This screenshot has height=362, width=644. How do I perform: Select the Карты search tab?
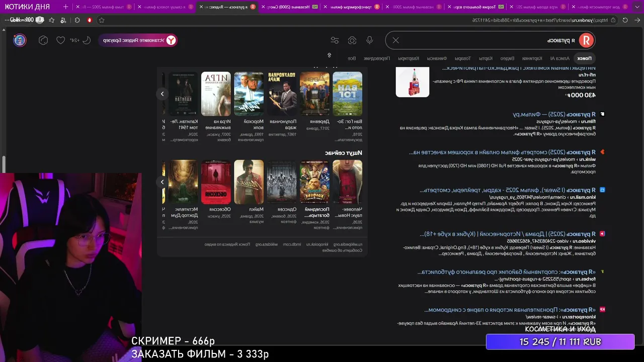tap(486, 58)
